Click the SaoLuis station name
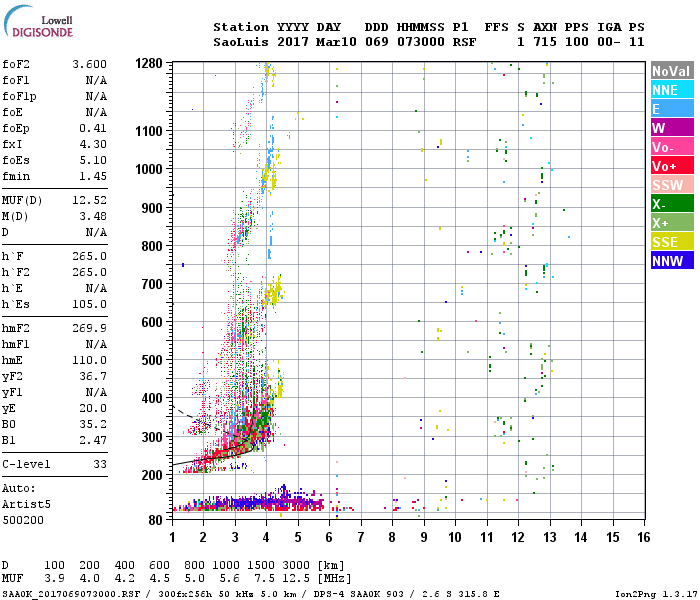Image resolution: width=700 pixels, height=600 pixels. click(x=241, y=42)
